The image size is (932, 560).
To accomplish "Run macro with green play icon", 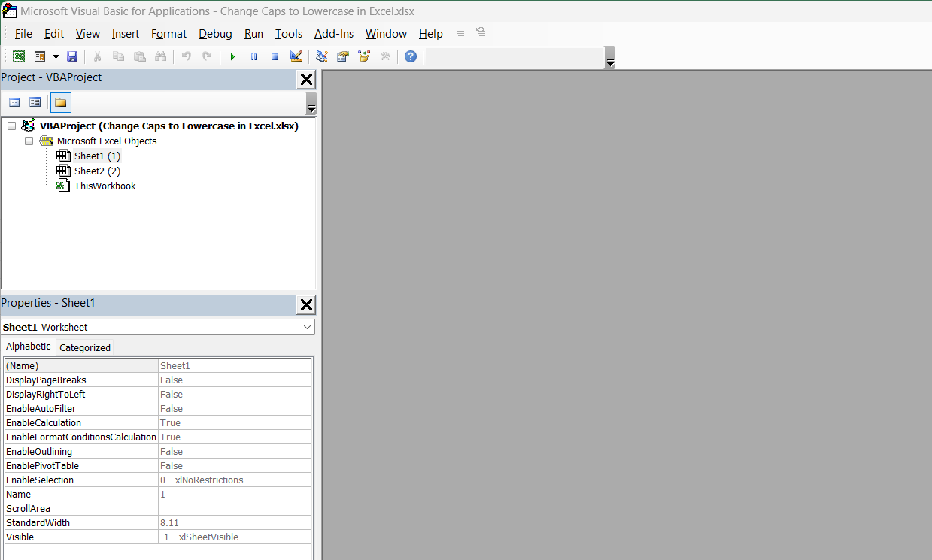I will coord(232,56).
